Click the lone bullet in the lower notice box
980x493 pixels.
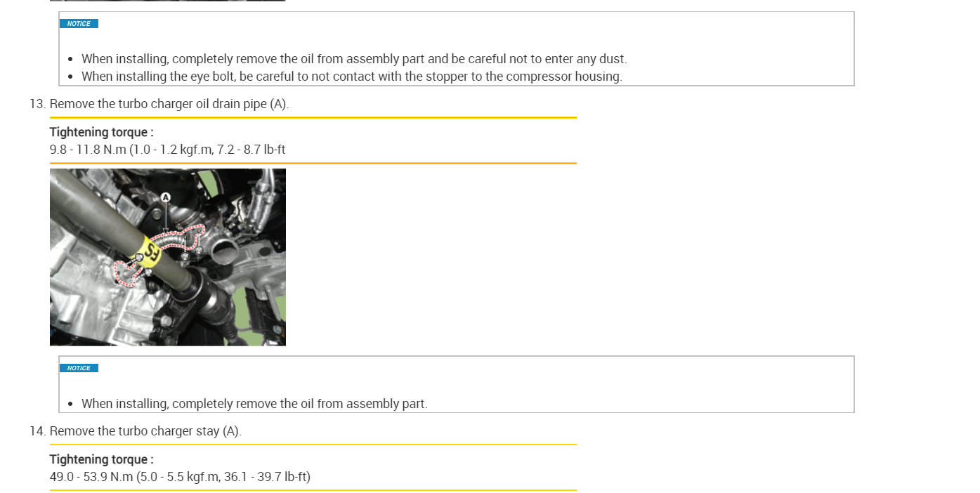pyautogui.click(x=254, y=404)
